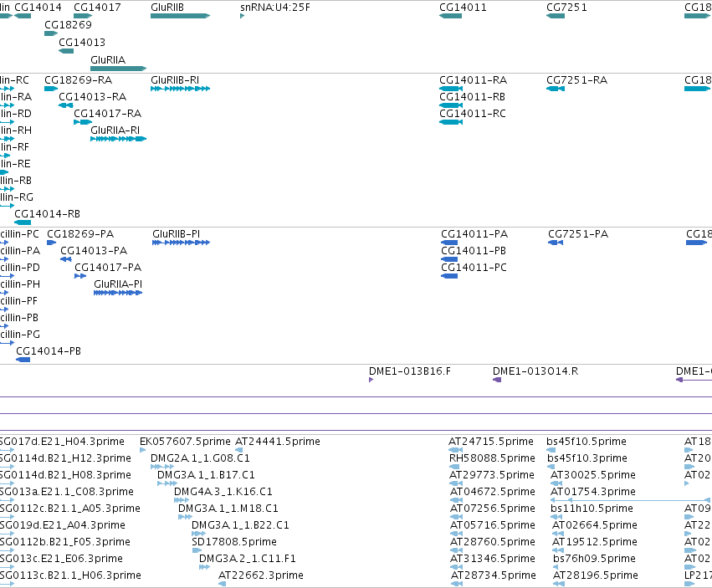Select the CG7251-RA transcript glyph
The image size is (712, 588).
(556, 89)
